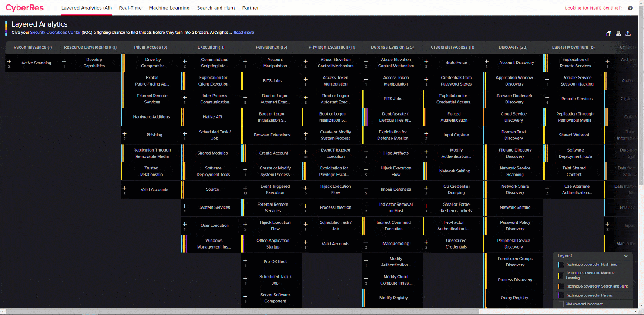644x315 pixels.
Task: Click plus icon beside Brute Force
Action: (426, 62)
